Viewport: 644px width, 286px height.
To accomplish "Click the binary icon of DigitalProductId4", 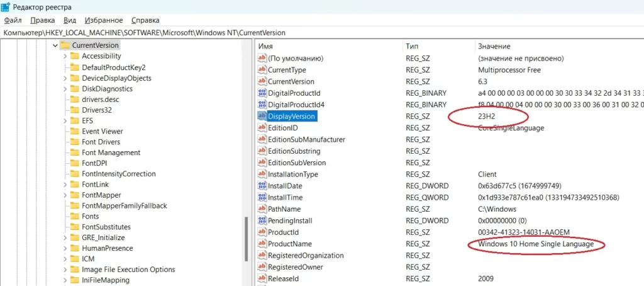I will pos(262,105).
